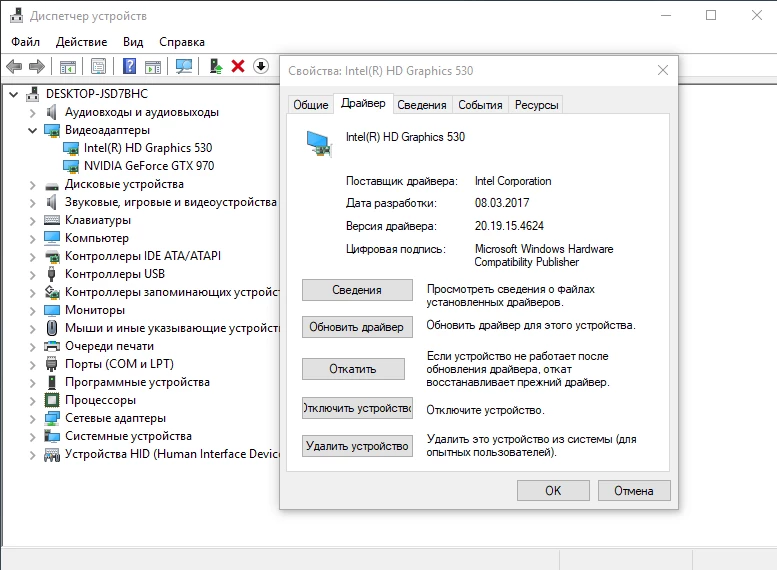The width and height of the screenshot is (777, 570).
Task: Click the Клавиатуры keyboard icon
Action: tap(52, 220)
